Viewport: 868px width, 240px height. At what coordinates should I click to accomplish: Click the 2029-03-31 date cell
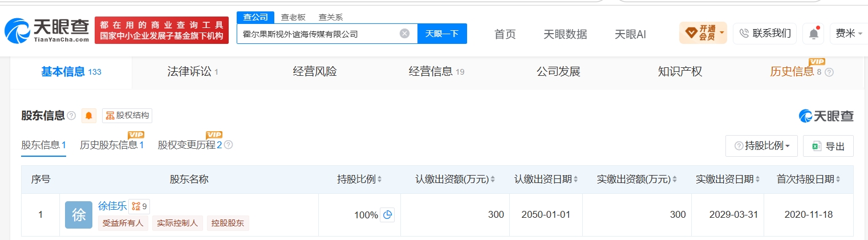point(728,215)
